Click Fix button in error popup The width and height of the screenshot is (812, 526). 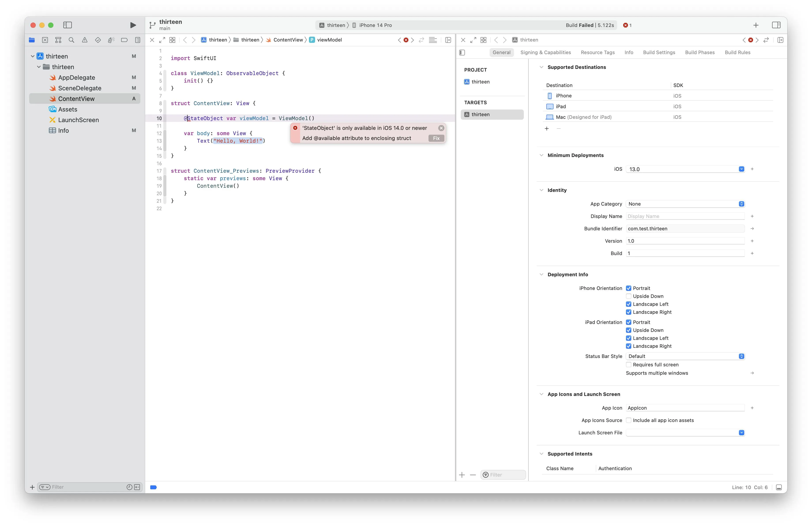tap(436, 138)
